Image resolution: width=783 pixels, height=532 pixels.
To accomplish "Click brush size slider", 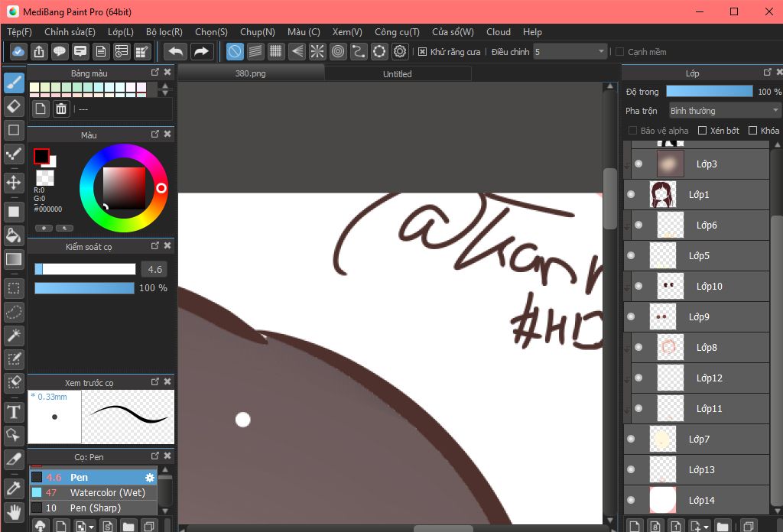I will pyautogui.click(x=85, y=269).
